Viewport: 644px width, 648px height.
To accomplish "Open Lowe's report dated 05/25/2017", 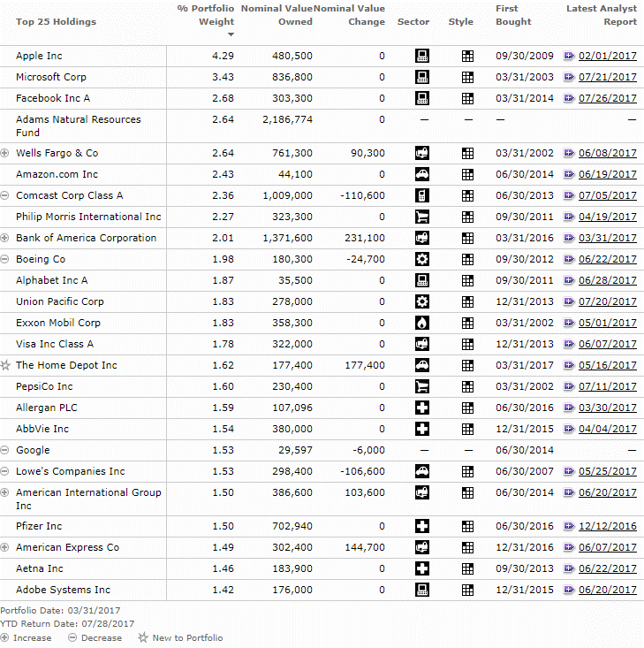I will 607,471.
